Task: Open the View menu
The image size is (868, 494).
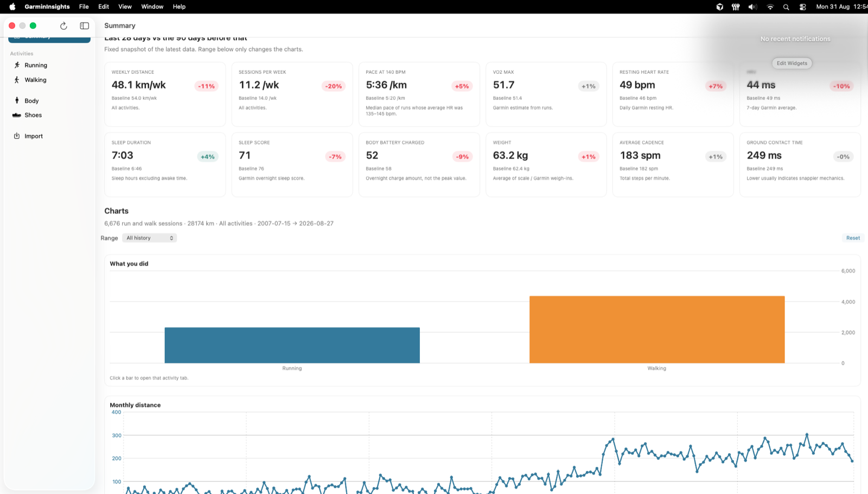Action: point(125,7)
